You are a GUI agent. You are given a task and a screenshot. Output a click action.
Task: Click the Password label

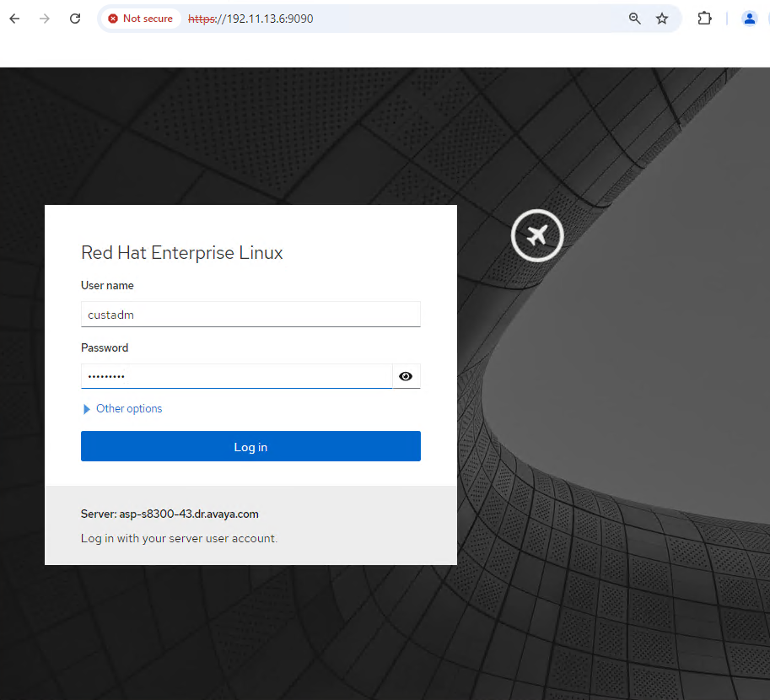pos(105,347)
